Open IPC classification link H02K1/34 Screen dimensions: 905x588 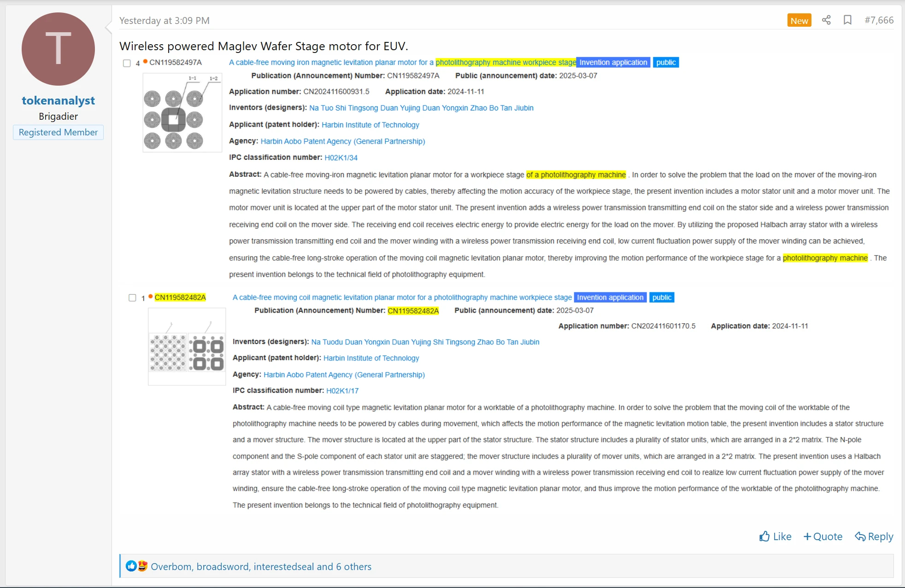coord(342,157)
